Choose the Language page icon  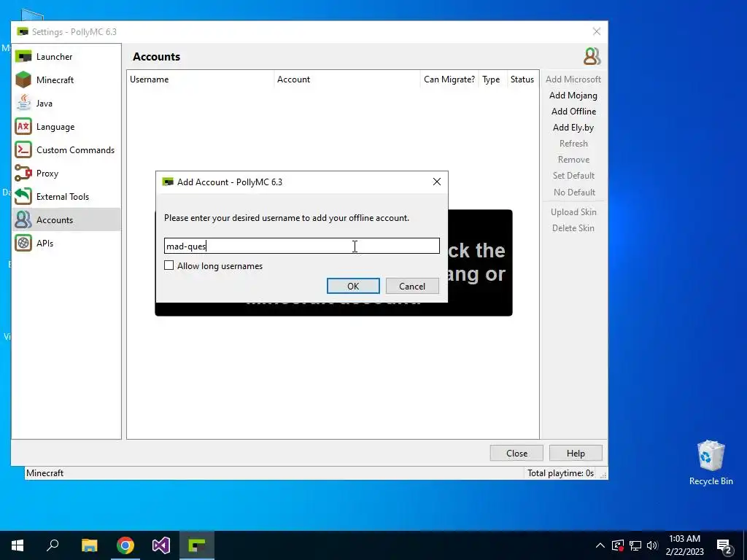(x=23, y=127)
